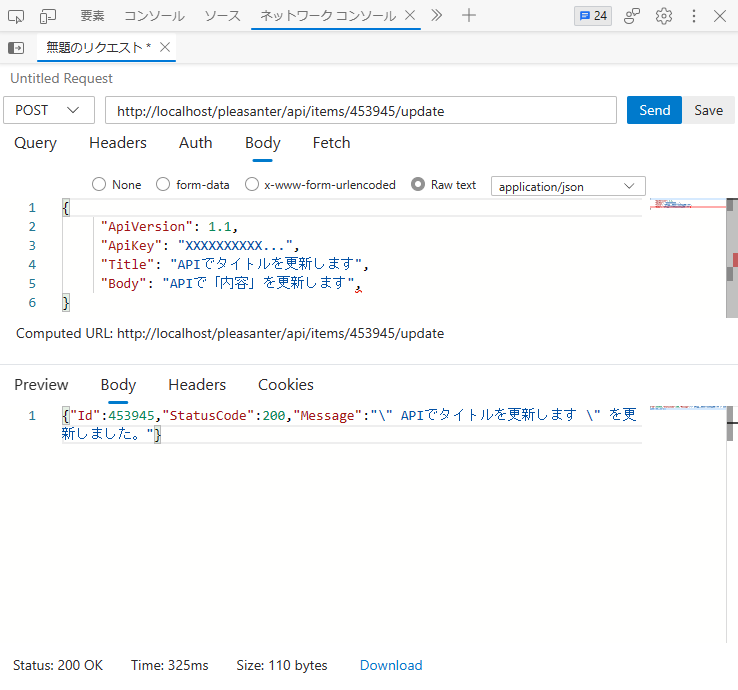Add a new tool with plus icon
738x690 pixels.
click(x=468, y=16)
